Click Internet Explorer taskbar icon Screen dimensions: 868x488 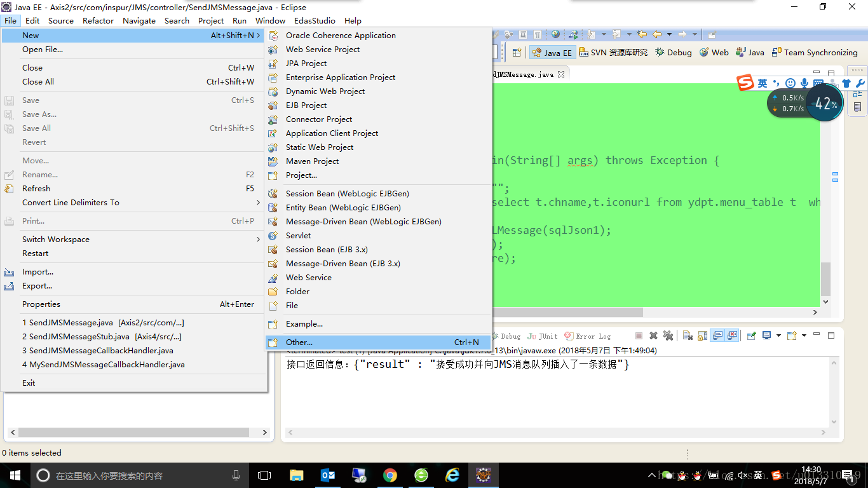(x=452, y=475)
